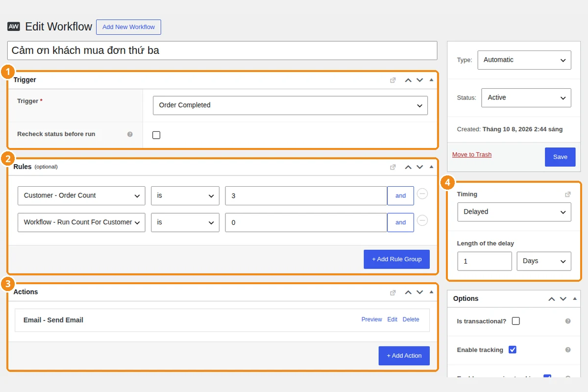
Task: Move Trigger panel up
Action: (x=408, y=80)
